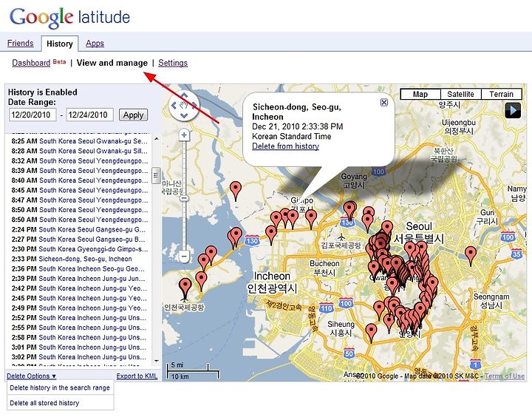Screen dimensions: 532x417
Task: Choose Delete history in the search range
Action: (x=60, y=387)
